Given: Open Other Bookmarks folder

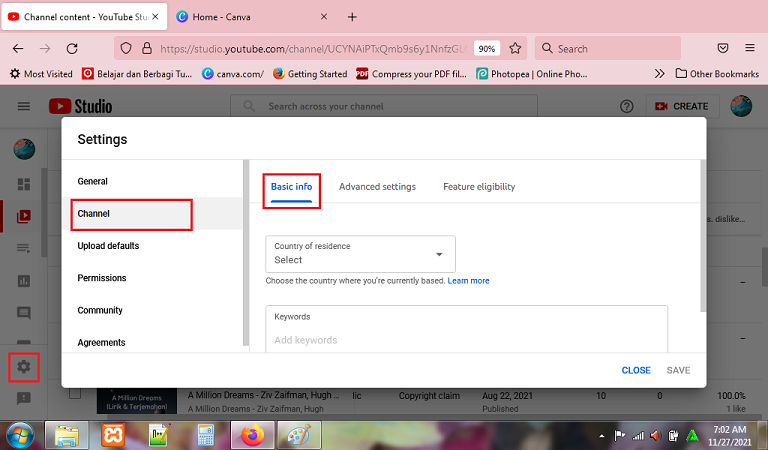Looking at the screenshot, I should [x=717, y=73].
